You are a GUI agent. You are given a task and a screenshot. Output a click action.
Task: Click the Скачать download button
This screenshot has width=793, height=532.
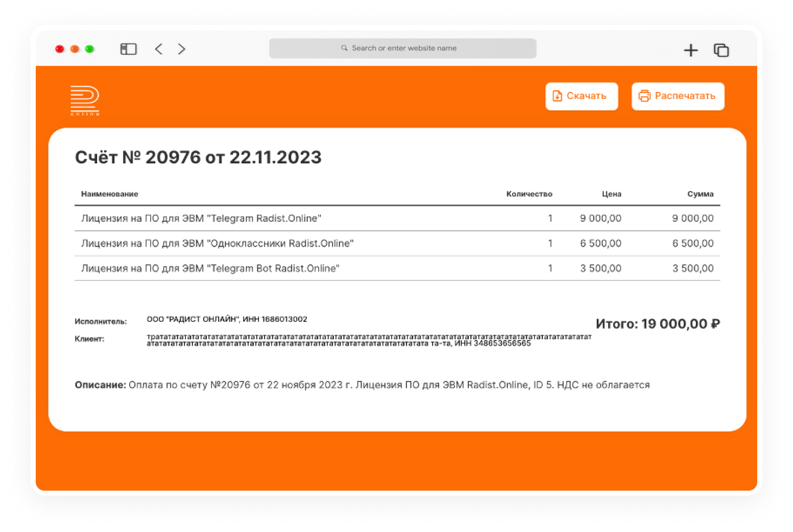[x=582, y=96]
